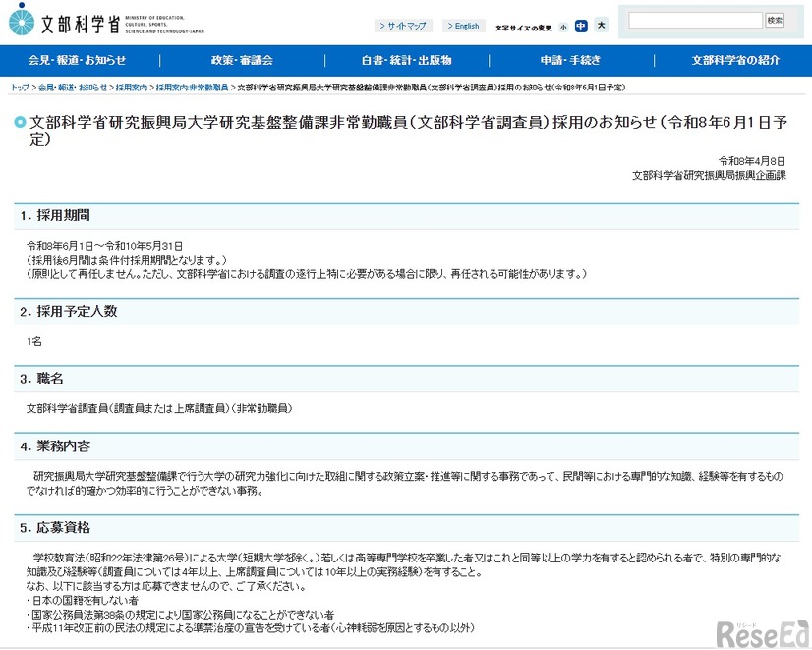Switch to the English version page
The width and height of the screenshot is (812, 650).
464,26
